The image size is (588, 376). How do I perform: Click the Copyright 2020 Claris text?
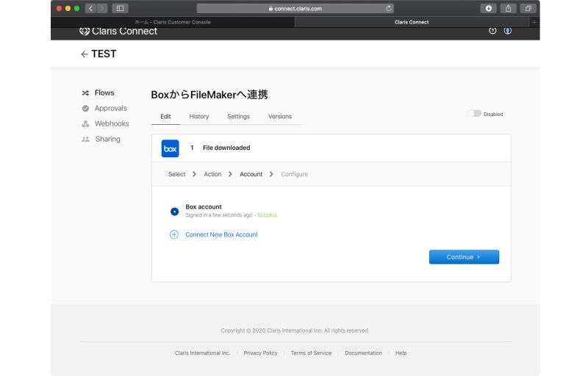click(295, 330)
